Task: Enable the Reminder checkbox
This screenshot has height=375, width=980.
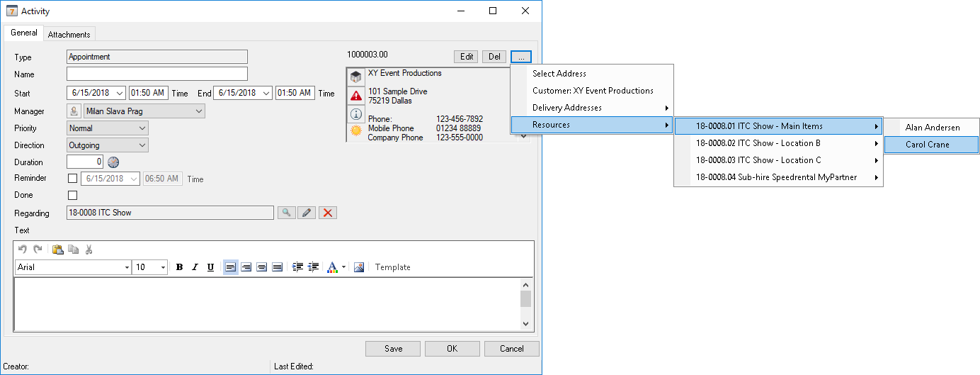Action: (x=72, y=179)
